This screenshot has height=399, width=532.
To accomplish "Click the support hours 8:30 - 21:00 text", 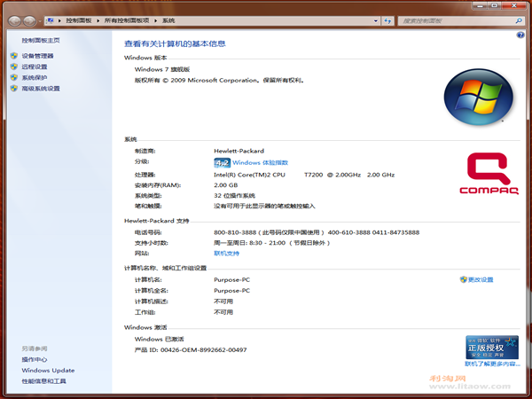I will coord(268,243).
